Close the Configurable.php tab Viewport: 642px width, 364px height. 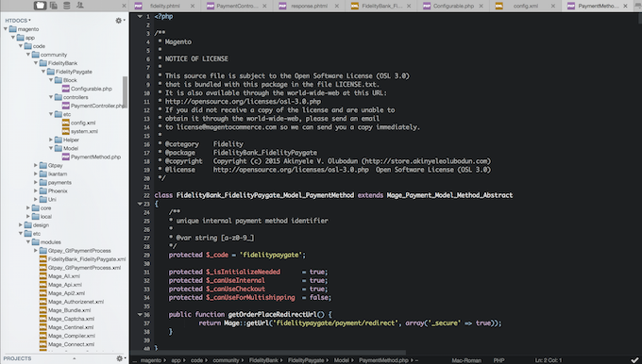[481, 6]
